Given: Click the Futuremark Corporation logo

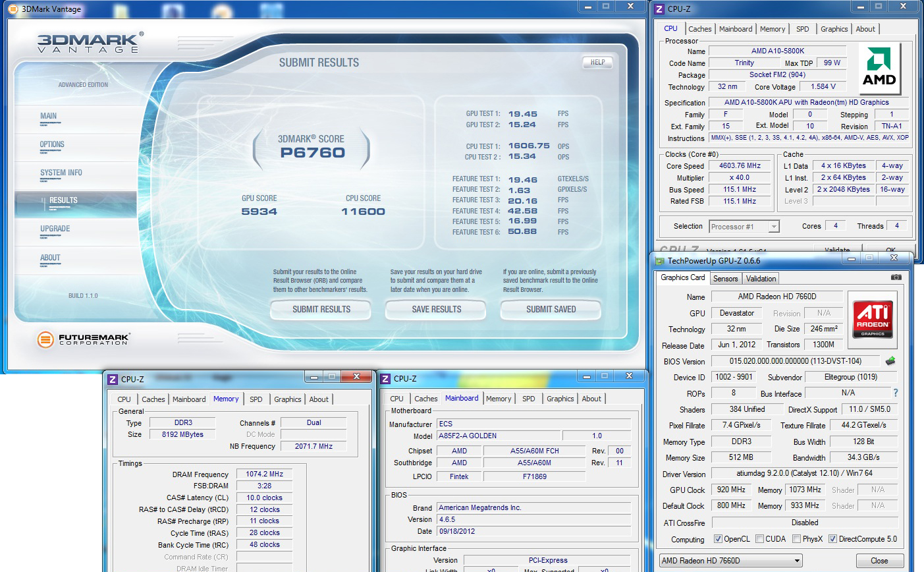Looking at the screenshot, I should [83, 339].
